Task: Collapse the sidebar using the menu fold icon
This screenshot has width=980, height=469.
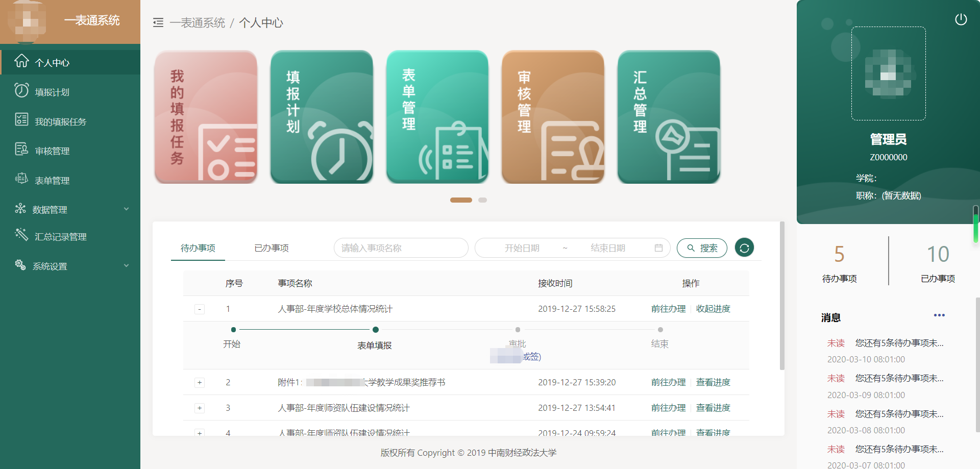Action: (x=158, y=22)
